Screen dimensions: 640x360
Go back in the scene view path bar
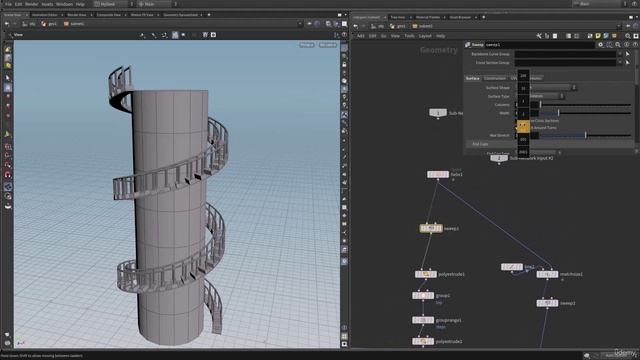pos(7,24)
